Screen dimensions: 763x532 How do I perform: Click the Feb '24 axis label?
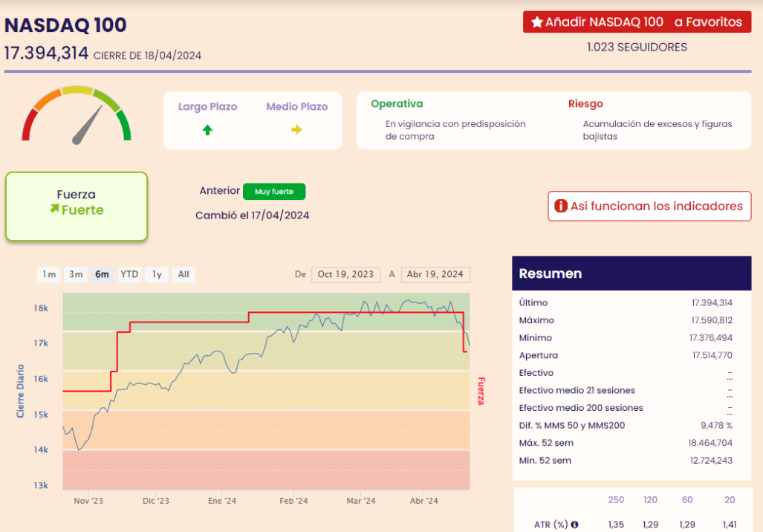coord(293,500)
